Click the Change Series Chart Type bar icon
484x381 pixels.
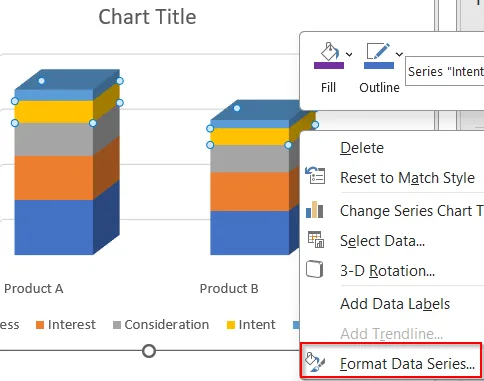click(314, 209)
